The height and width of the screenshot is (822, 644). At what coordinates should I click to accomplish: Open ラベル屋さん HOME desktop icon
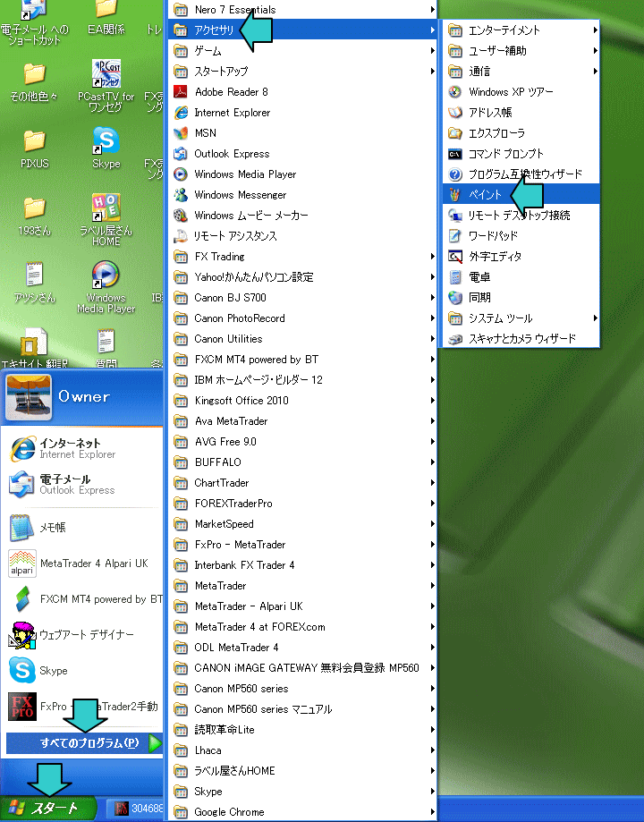[x=106, y=220]
